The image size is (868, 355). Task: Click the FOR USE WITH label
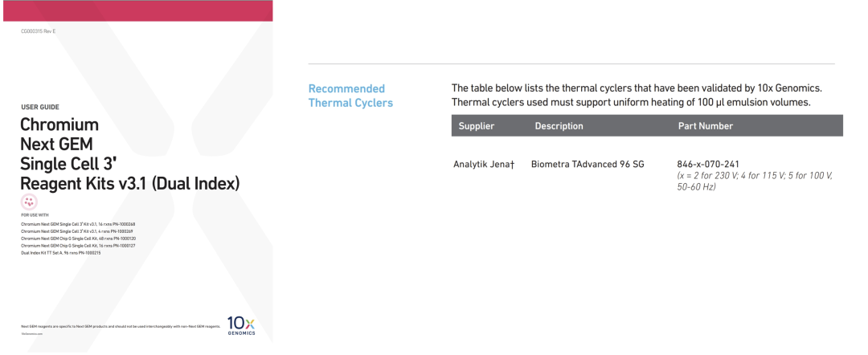tap(34, 215)
